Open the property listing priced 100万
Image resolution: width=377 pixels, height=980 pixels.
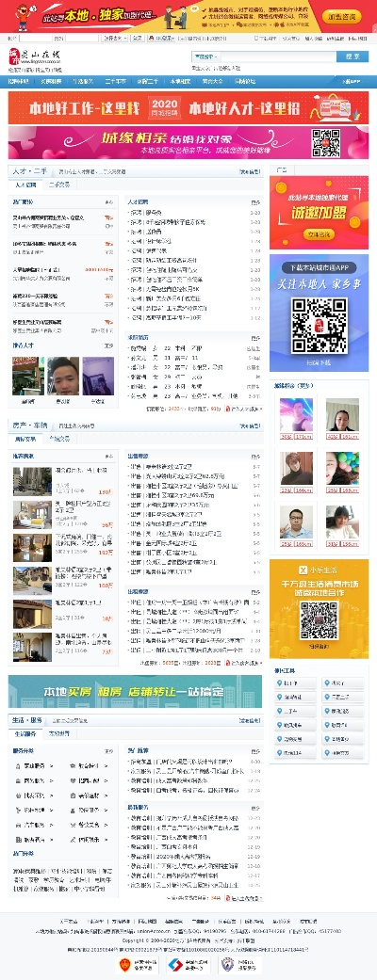point(63,580)
